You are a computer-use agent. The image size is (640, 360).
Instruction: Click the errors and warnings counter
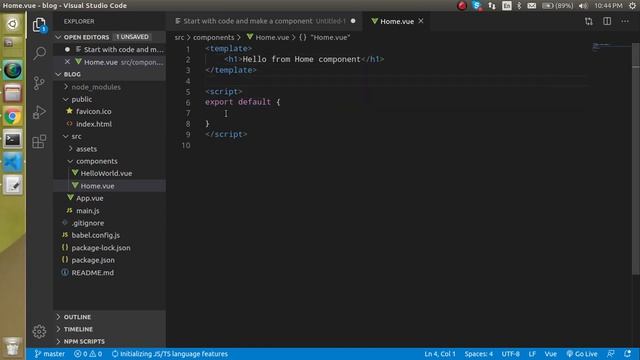(x=88, y=354)
